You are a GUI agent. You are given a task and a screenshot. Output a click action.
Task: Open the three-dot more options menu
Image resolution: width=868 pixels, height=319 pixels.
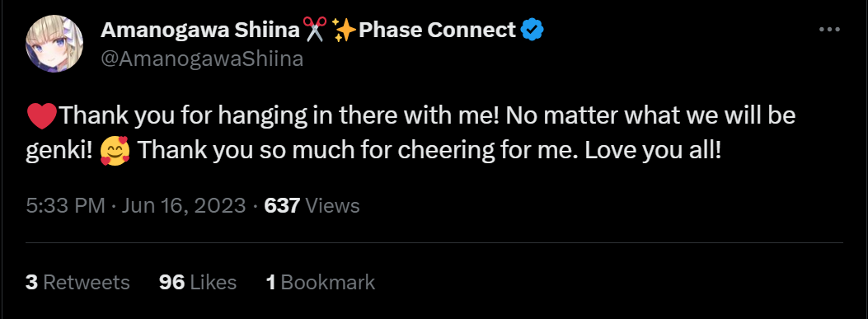[x=829, y=30]
